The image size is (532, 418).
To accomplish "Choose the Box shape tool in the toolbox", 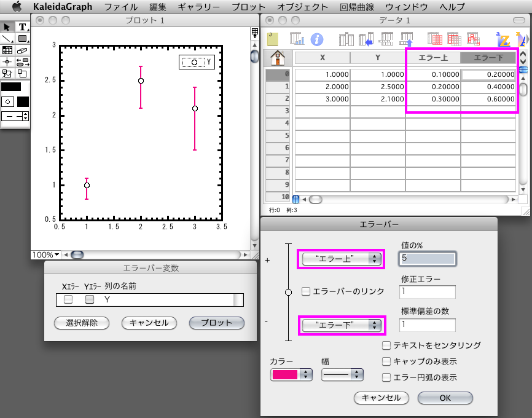I will 22,39.
